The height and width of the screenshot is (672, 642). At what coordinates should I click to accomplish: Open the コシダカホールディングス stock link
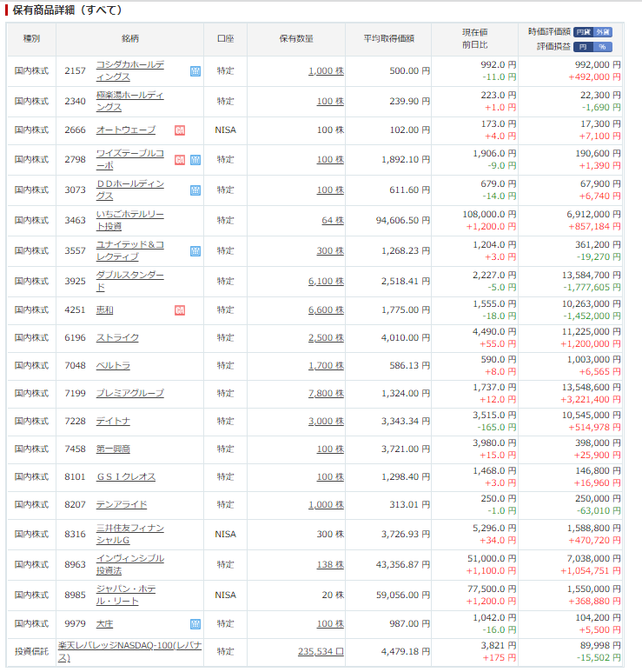pyautogui.click(x=129, y=70)
